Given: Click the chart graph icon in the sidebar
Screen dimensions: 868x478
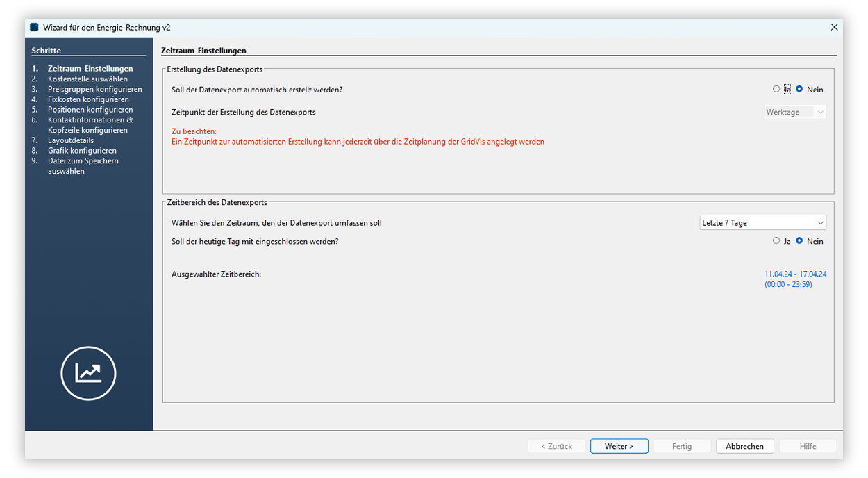Looking at the screenshot, I should (x=88, y=373).
